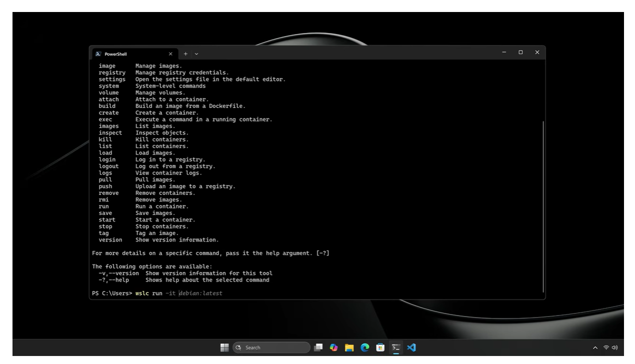This screenshot has height=364, width=635.
Task: Click the 'login' command text
Action: click(107, 159)
